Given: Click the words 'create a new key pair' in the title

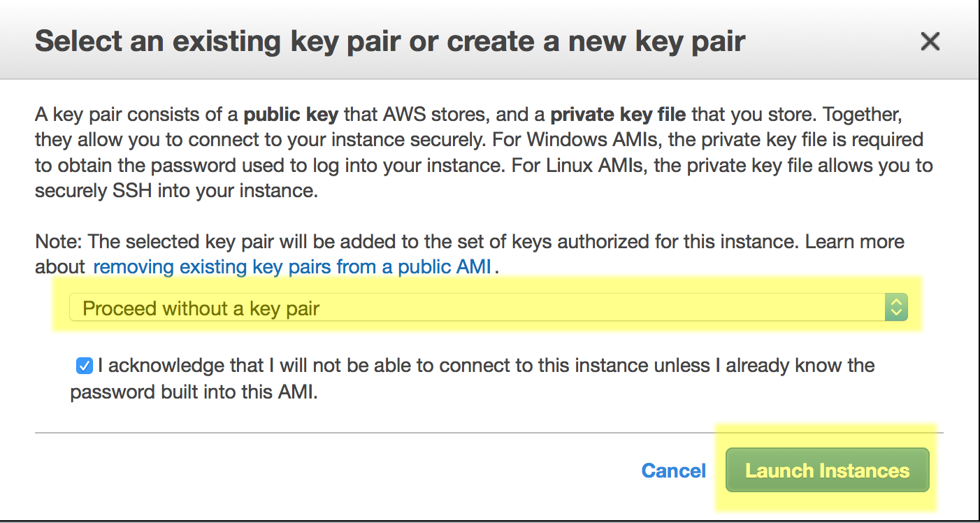Looking at the screenshot, I should pyautogui.click(x=596, y=42).
